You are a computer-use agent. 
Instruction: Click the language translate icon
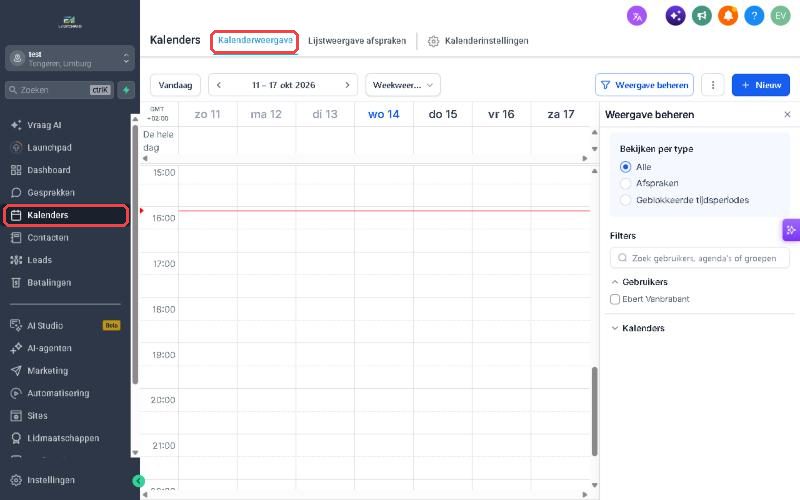pos(637,16)
